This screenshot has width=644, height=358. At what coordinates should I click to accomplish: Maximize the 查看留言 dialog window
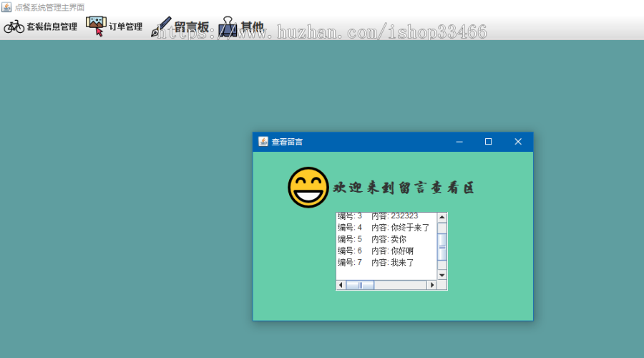(x=488, y=142)
